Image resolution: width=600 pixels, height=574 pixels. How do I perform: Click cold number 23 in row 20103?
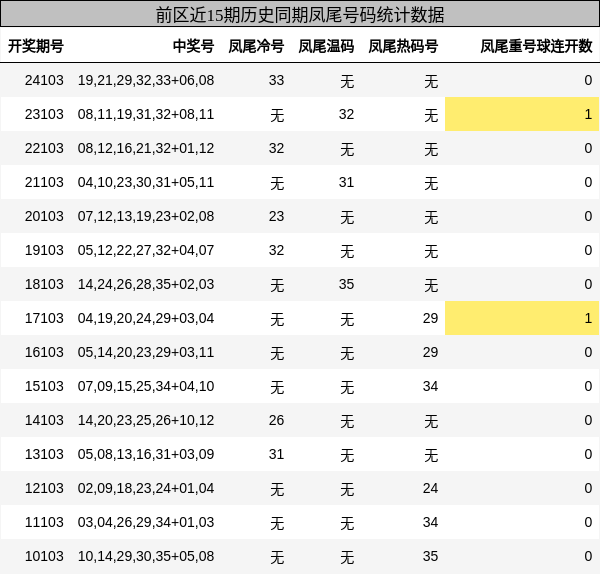[276, 216]
